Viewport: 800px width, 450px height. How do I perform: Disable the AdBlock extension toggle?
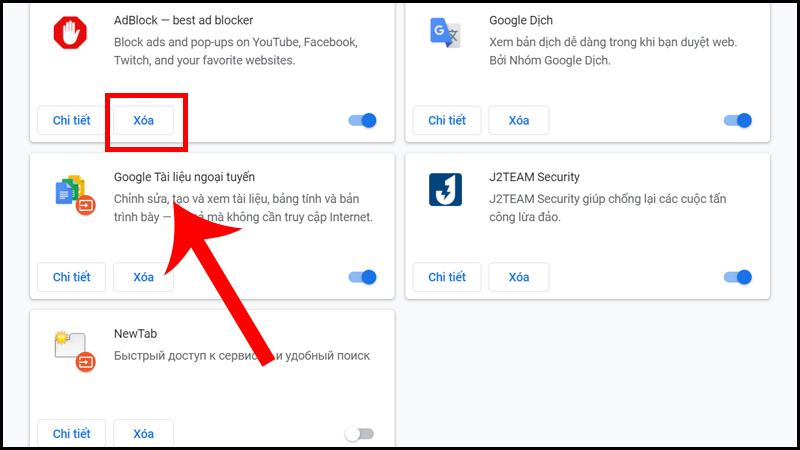[x=362, y=120]
